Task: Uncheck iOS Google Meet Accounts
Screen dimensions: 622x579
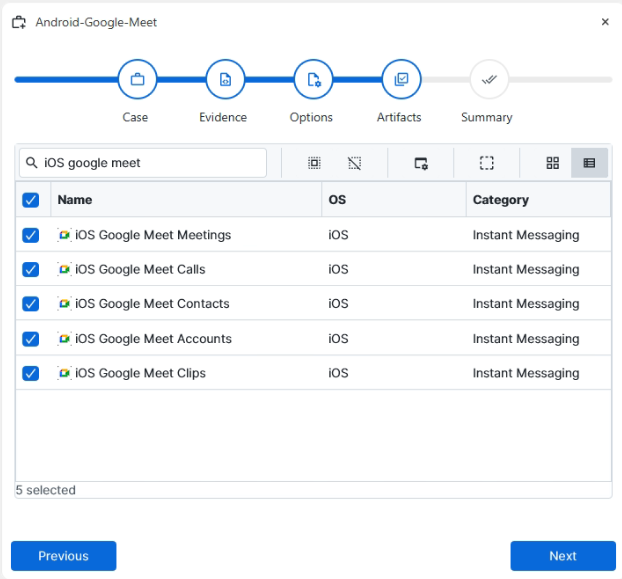Action: (x=31, y=339)
